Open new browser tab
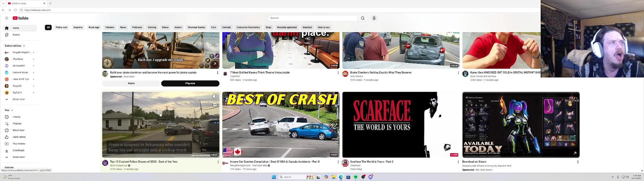644x181 pixels. pos(50,3)
